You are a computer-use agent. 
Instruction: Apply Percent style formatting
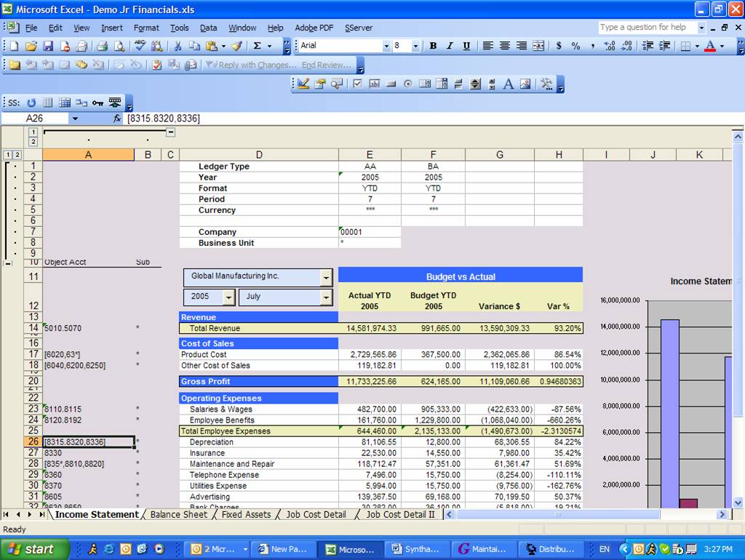pos(575,46)
